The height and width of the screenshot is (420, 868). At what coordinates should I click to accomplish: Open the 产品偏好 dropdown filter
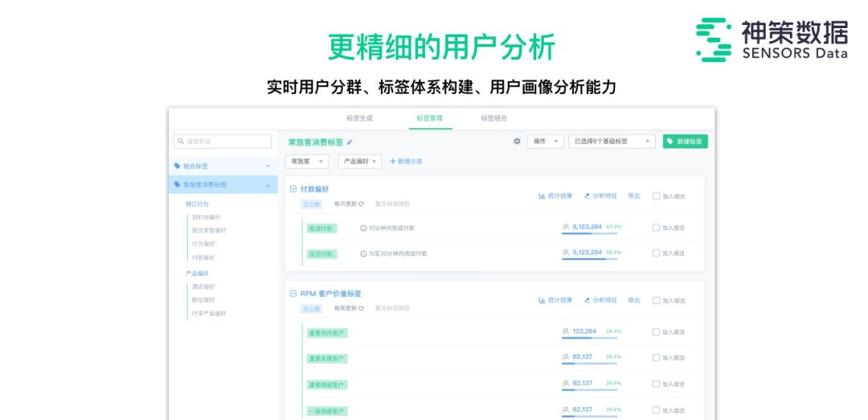pyautogui.click(x=360, y=161)
